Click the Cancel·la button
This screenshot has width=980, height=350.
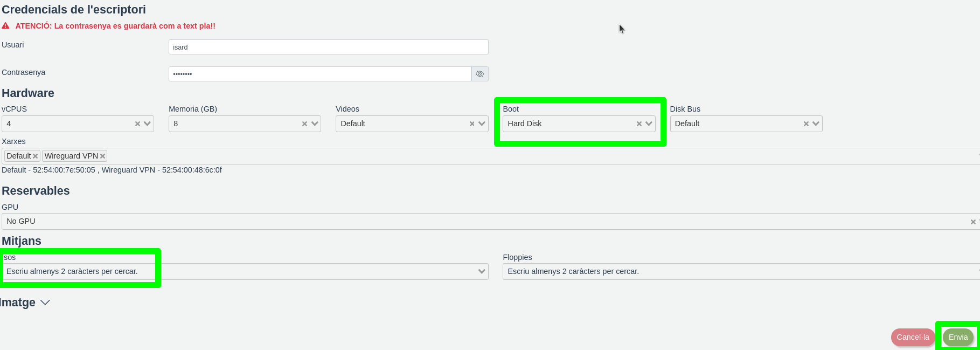coord(913,338)
